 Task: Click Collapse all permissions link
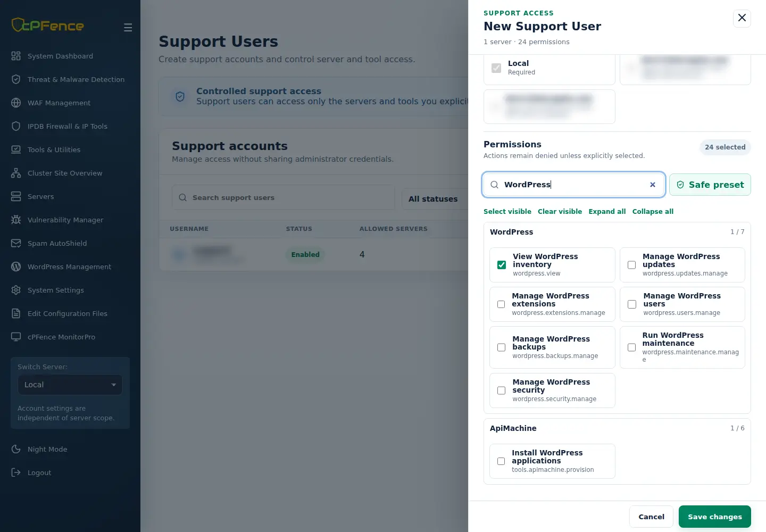pyautogui.click(x=653, y=212)
